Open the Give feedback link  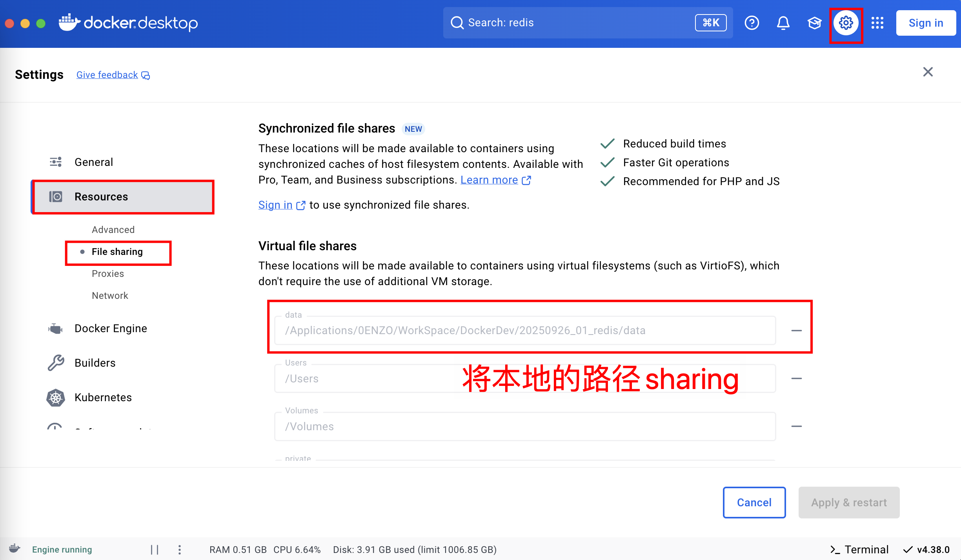click(x=107, y=75)
